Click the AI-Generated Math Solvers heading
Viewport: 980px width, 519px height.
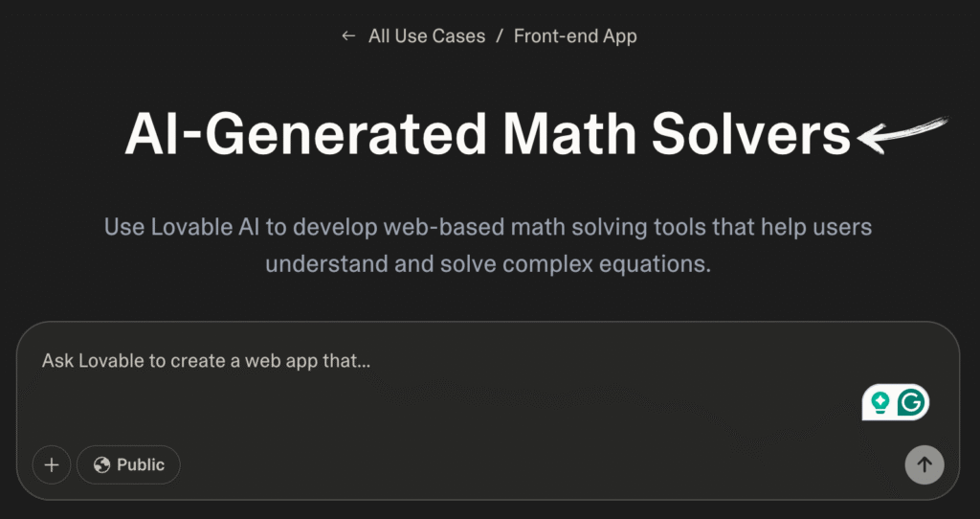click(x=487, y=134)
